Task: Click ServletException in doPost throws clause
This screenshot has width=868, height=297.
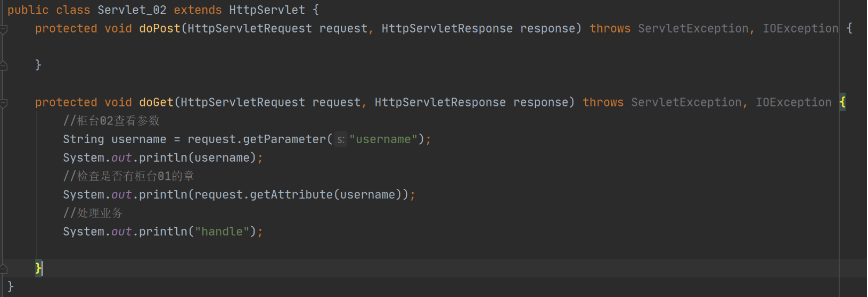Action: coord(693,29)
